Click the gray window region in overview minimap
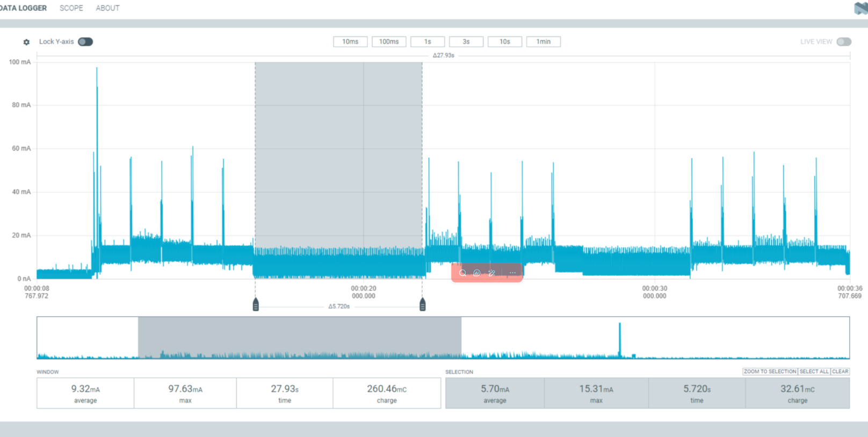The image size is (868, 437). click(x=299, y=337)
